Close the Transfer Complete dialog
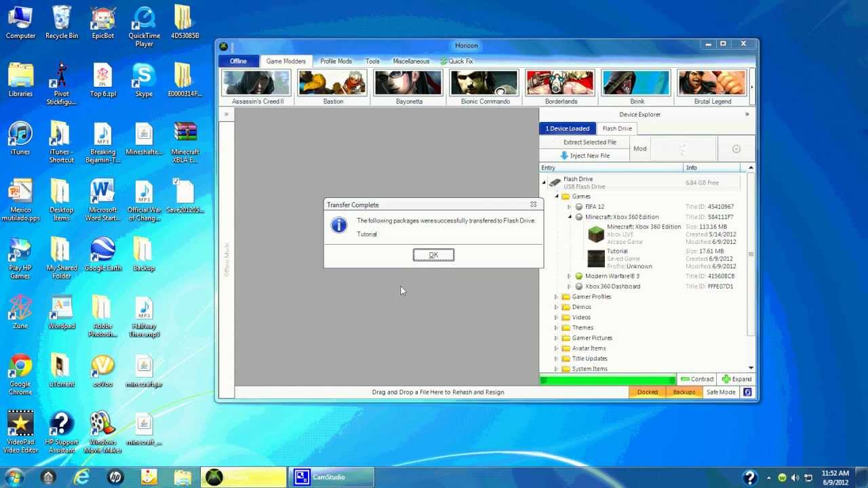868x488 pixels. pyautogui.click(x=533, y=204)
